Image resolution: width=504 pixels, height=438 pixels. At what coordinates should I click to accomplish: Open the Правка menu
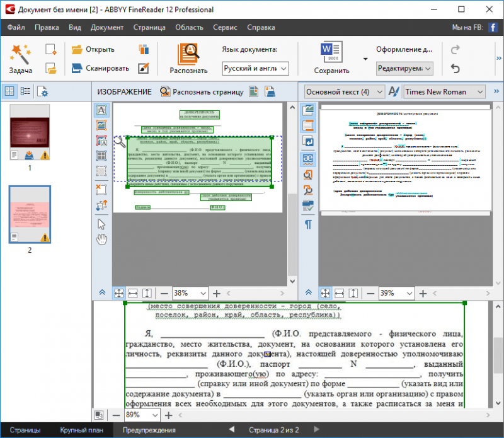tap(47, 27)
